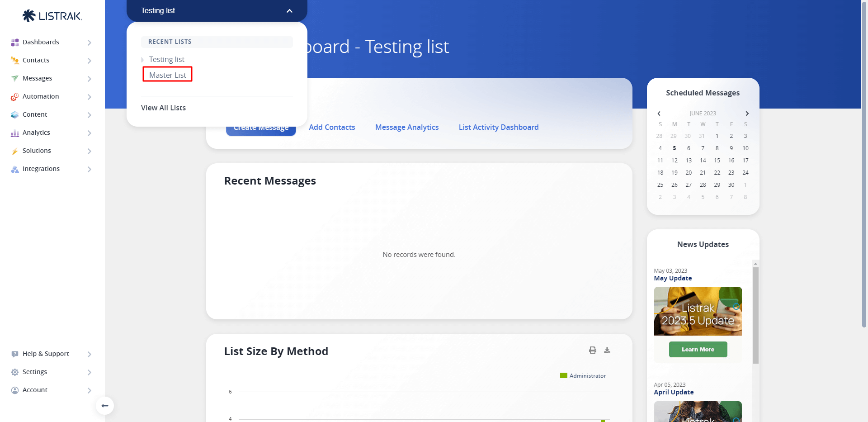Click Learn More on May Update
The image size is (868, 422).
[x=698, y=349]
